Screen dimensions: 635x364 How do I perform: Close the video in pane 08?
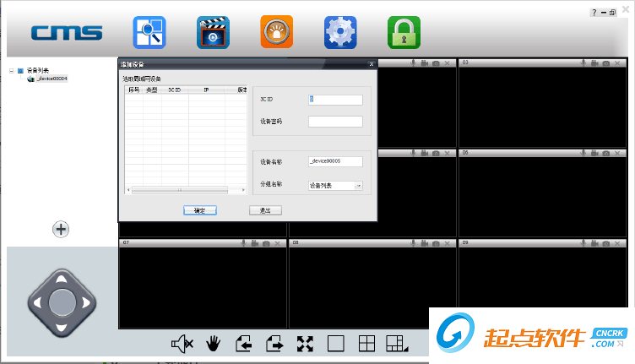coord(447,243)
